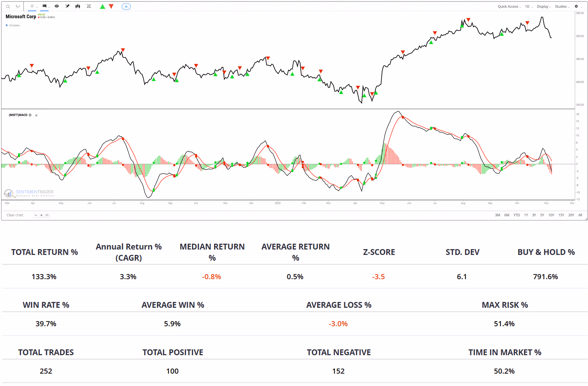Click the green buy signal triangle in toolbar

coord(103,7)
